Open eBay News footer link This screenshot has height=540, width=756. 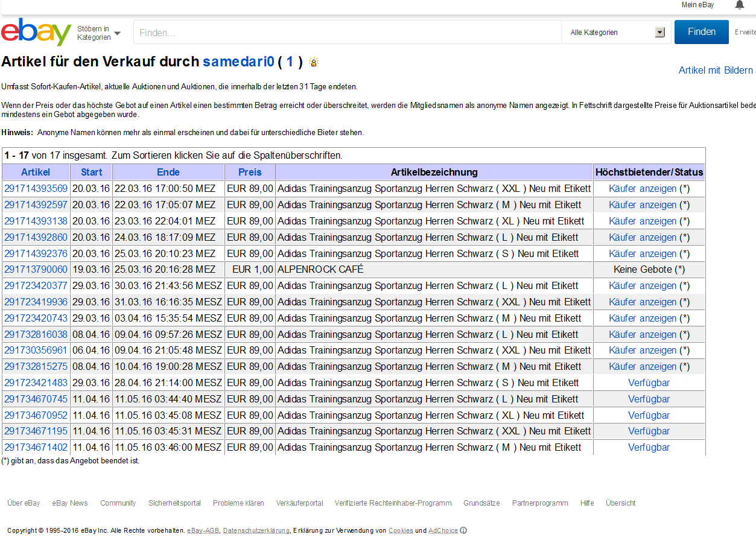click(70, 503)
